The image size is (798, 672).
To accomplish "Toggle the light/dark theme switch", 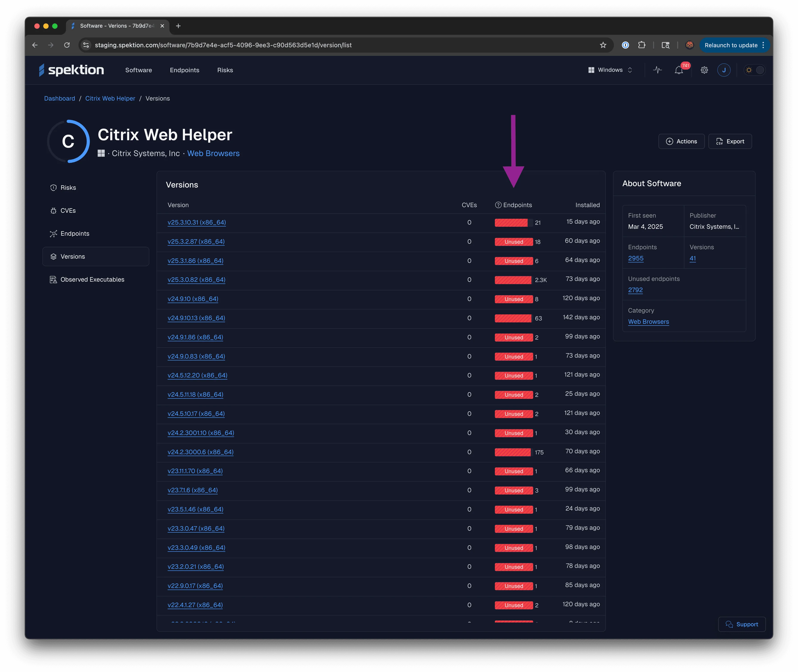I will coord(755,70).
